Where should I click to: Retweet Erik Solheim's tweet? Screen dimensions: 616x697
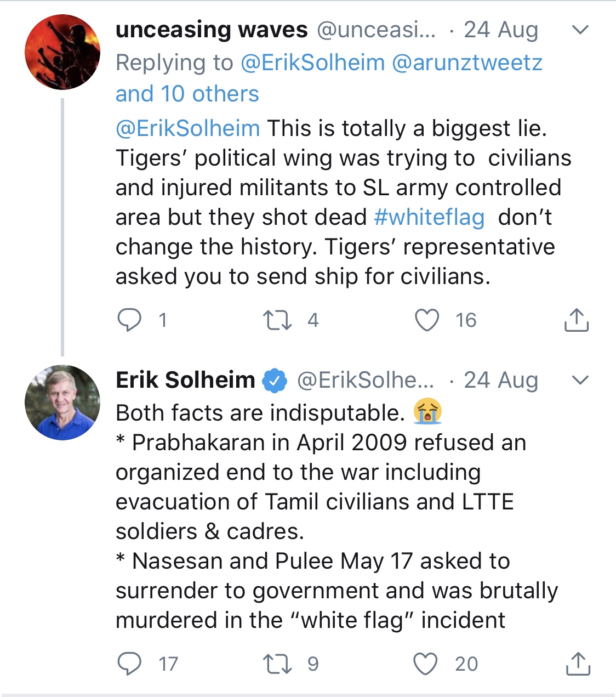pos(277,664)
